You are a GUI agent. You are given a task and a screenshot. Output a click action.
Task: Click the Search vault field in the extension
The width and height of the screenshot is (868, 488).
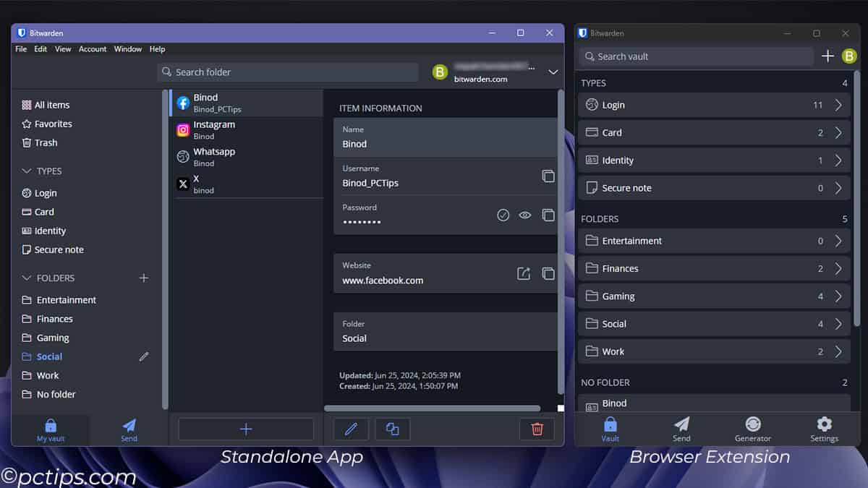(x=694, y=56)
